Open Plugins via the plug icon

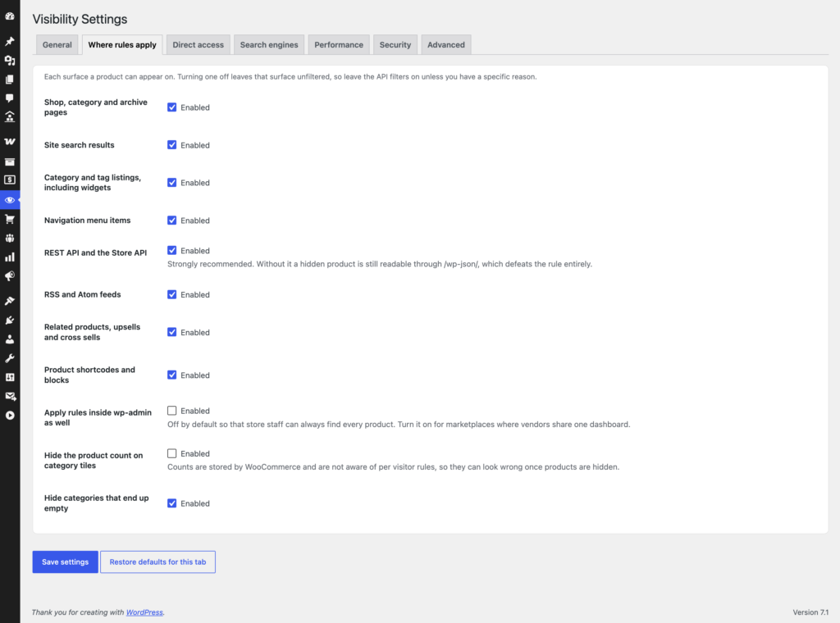click(x=10, y=320)
